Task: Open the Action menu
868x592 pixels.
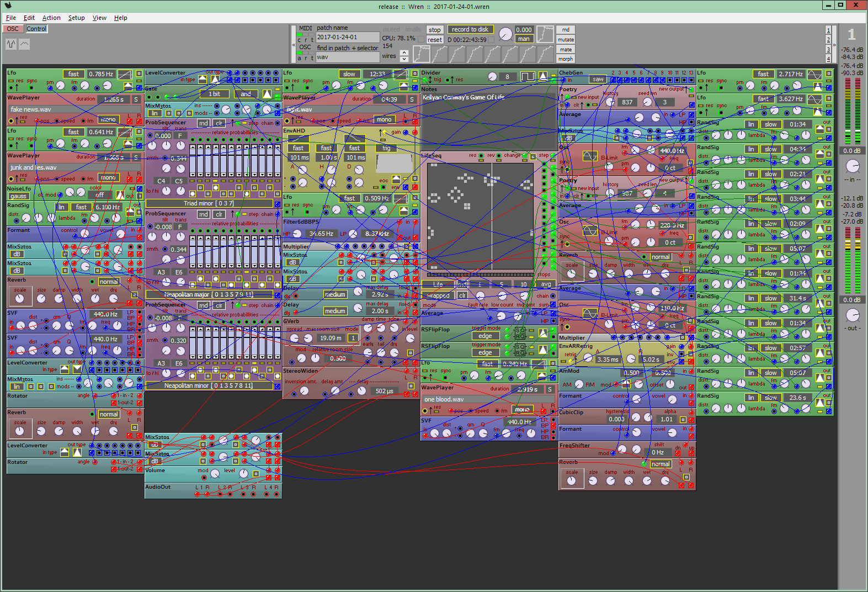Action: click(51, 18)
